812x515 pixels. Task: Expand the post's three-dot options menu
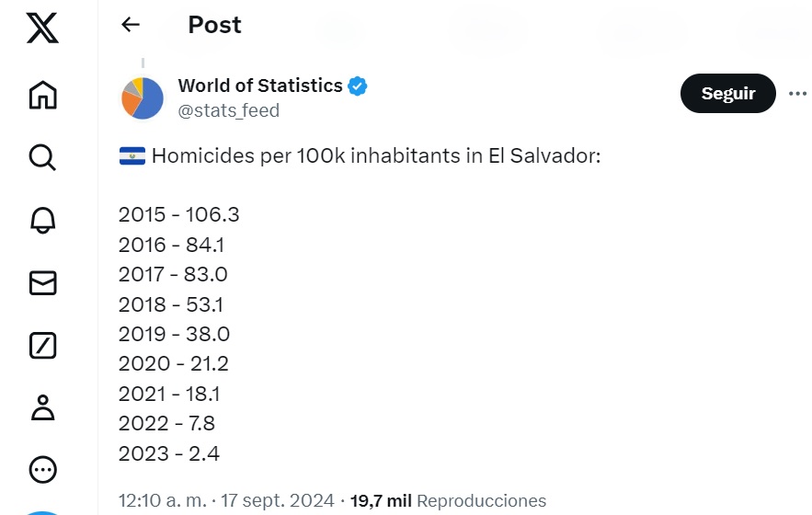pyautogui.click(x=797, y=93)
